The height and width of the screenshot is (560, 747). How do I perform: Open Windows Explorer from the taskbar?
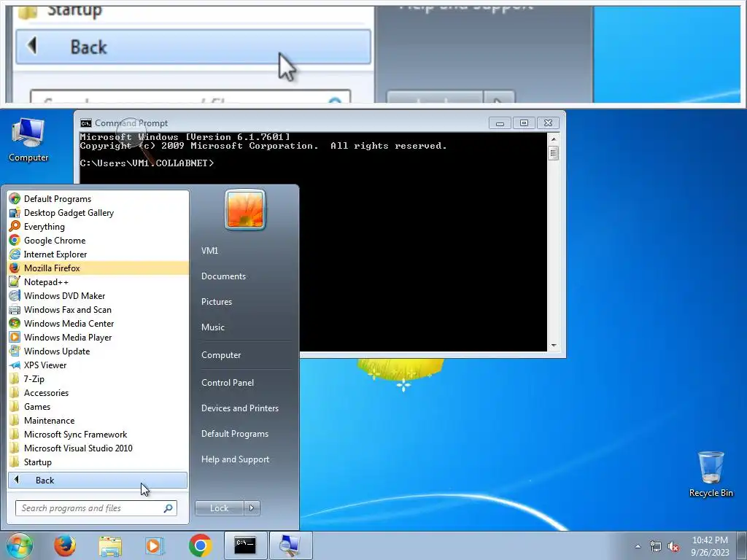(x=110, y=545)
